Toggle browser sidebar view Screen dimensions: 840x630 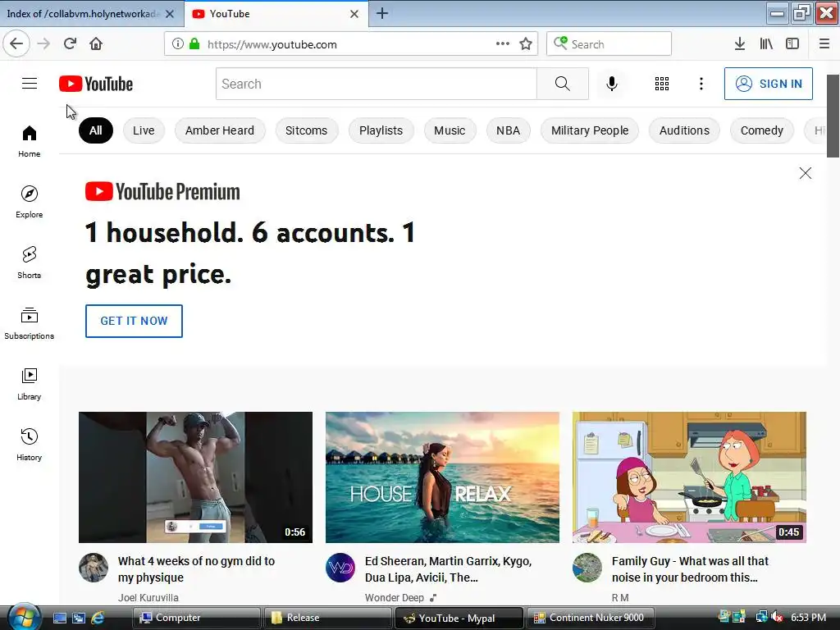click(x=792, y=44)
